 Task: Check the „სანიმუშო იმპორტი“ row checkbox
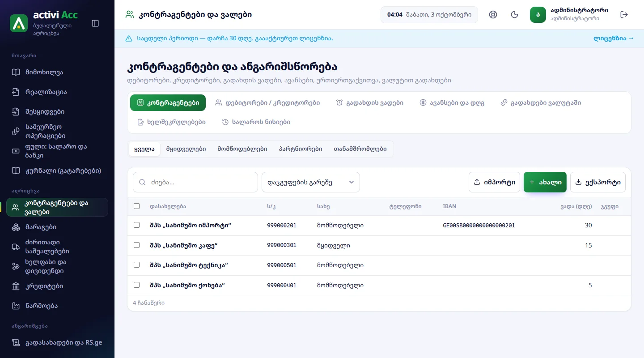137,225
